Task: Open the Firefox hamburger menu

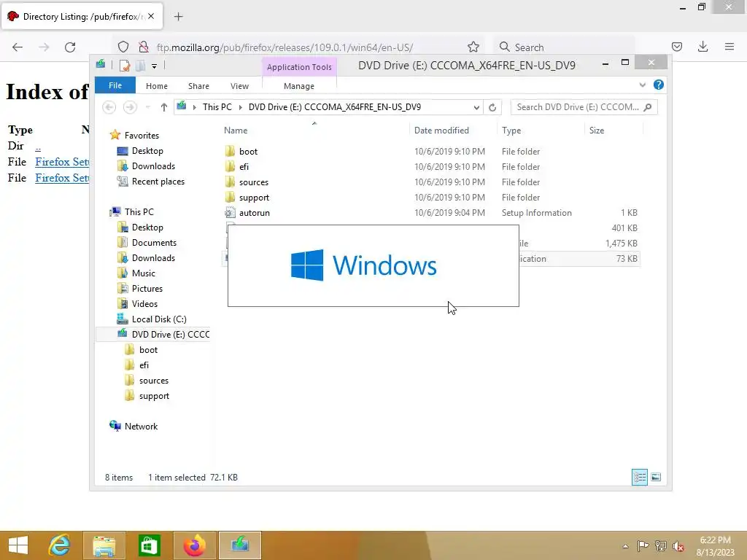Action: click(729, 47)
